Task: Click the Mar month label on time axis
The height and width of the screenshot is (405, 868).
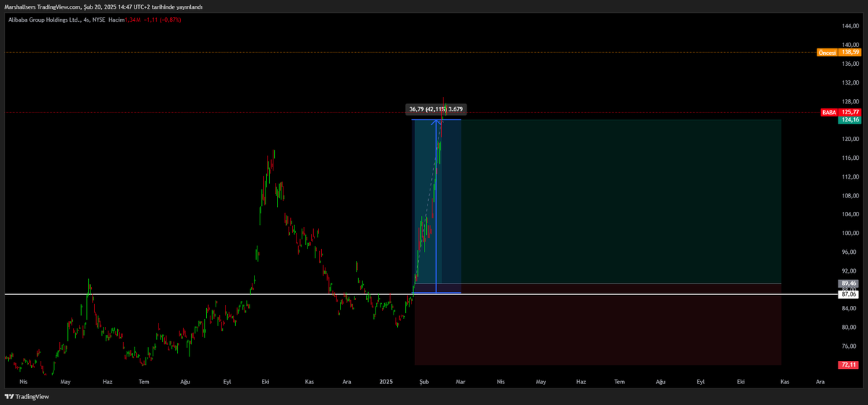Action: (x=459, y=380)
